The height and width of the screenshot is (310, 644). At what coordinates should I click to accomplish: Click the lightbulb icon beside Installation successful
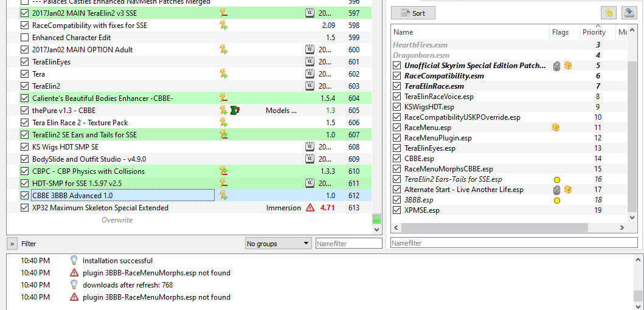pos(74,260)
